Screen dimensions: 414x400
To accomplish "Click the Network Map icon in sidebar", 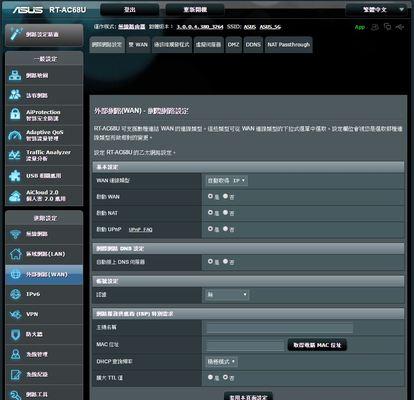I will point(15,76).
